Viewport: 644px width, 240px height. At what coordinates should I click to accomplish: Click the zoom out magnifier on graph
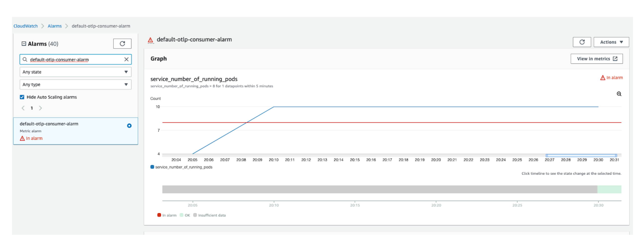point(619,94)
